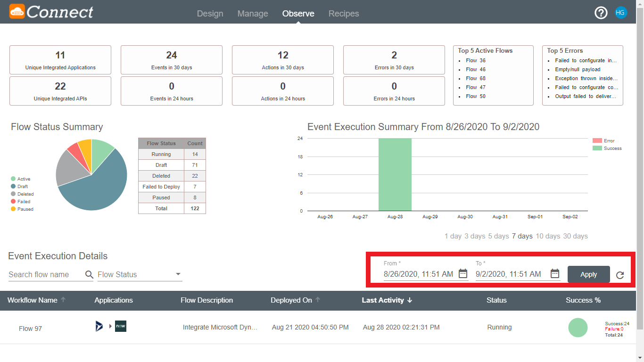Screen dimensions: 644x362
Task: Click the Status column header
Action: (x=496, y=300)
